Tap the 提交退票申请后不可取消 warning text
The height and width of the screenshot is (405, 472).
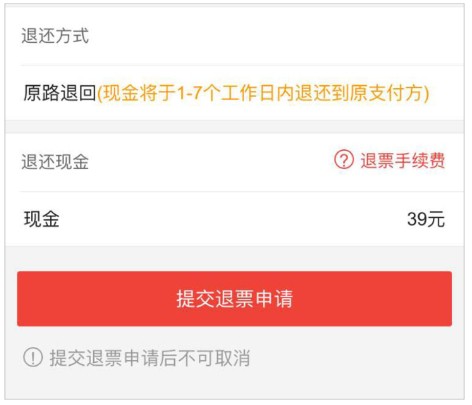tap(150, 358)
